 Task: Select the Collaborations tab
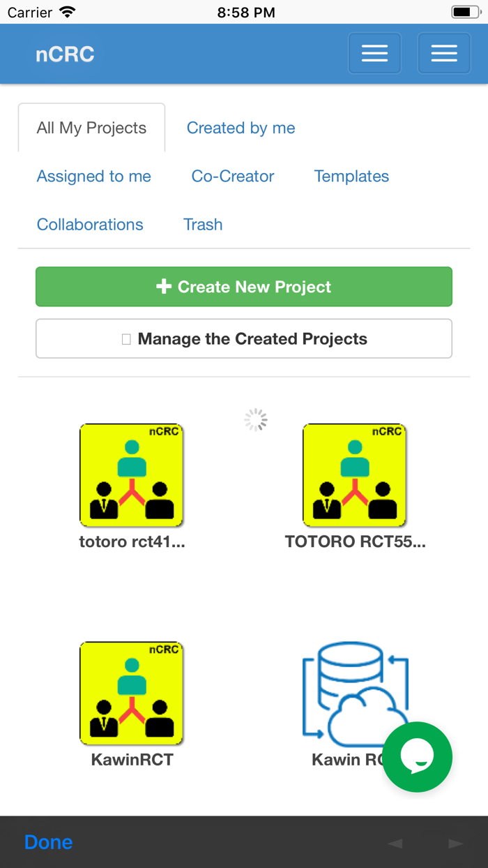click(x=89, y=224)
